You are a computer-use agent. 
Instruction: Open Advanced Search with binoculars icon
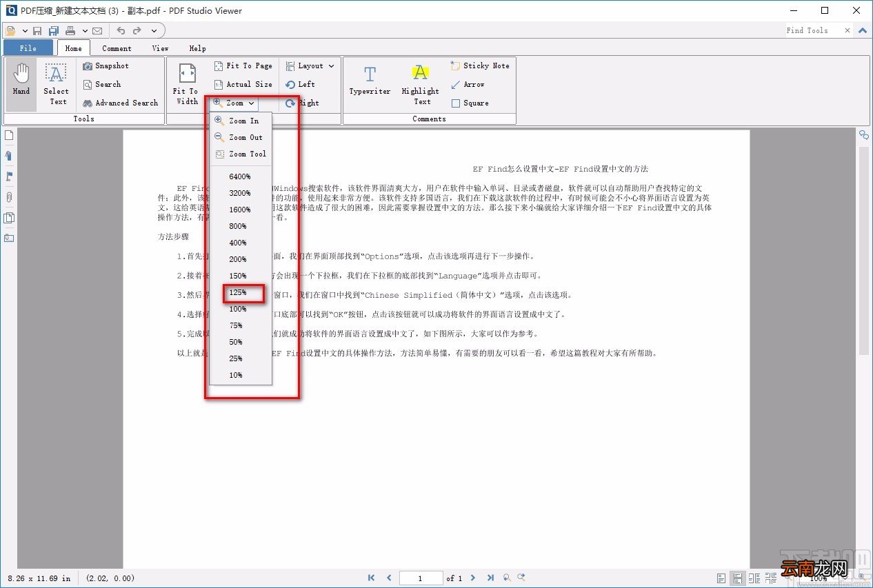[121, 103]
